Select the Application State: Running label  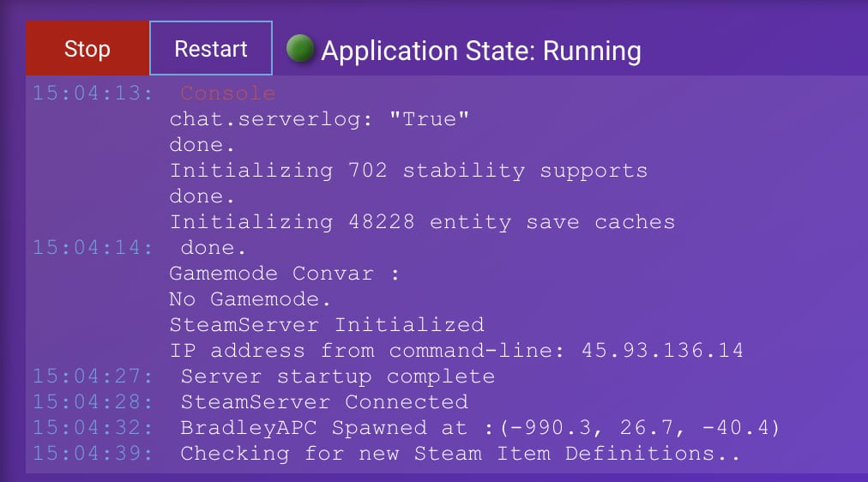tap(481, 51)
